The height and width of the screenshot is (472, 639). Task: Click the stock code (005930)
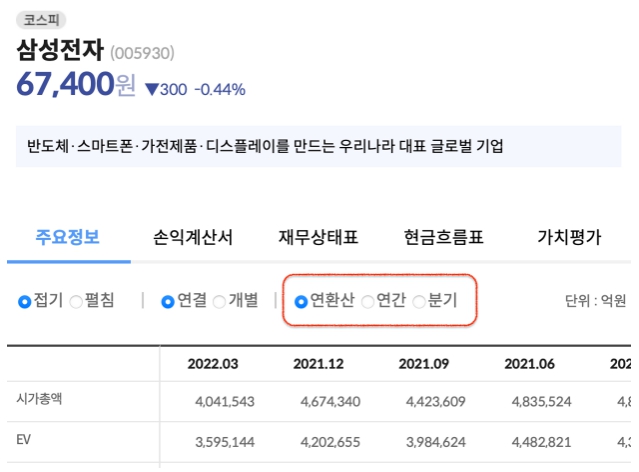click(x=142, y=53)
